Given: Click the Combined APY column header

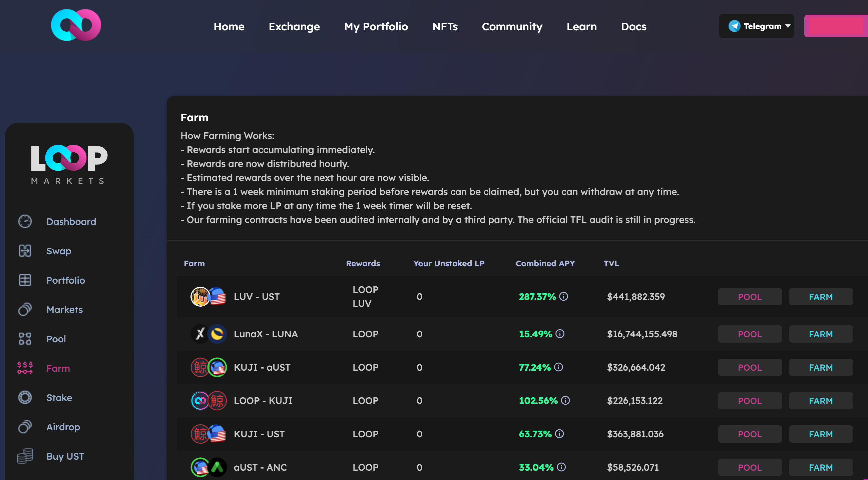Looking at the screenshot, I should (x=545, y=263).
